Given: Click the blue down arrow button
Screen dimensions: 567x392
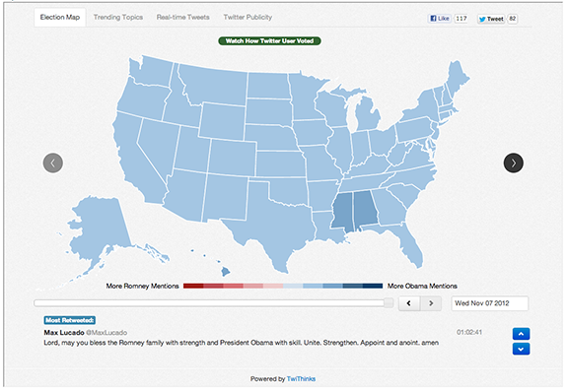Looking at the screenshot, I should click(x=521, y=349).
